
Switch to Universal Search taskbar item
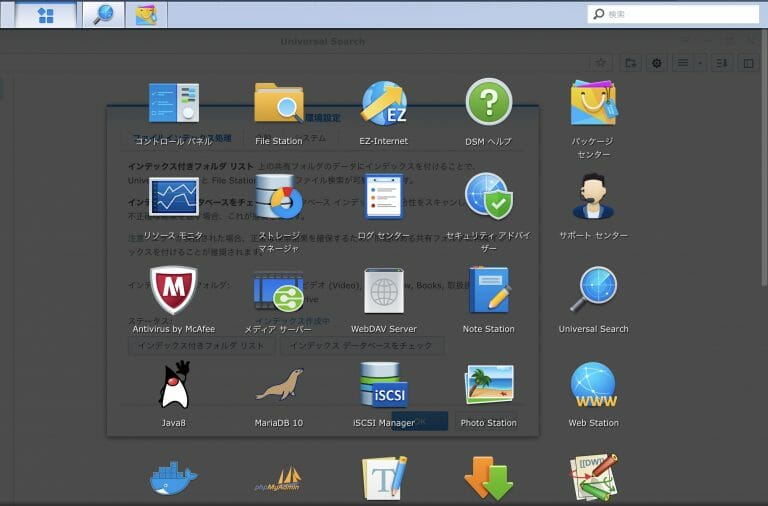(x=103, y=15)
